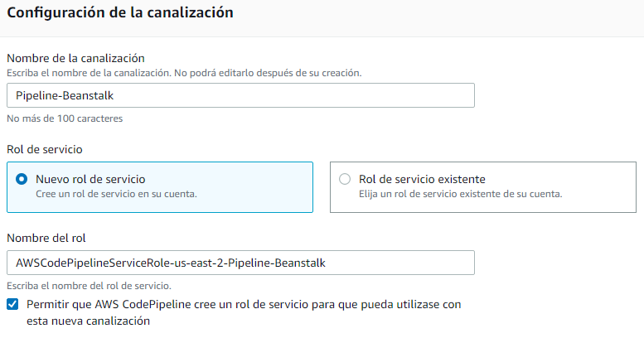Click the Rol de servicio section label
The image size is (644, 338).
point(45,149)
